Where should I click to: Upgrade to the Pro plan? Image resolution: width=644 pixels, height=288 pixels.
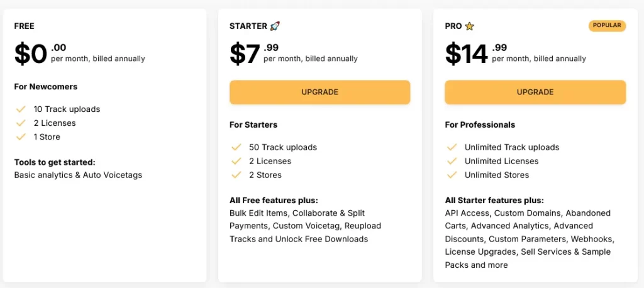[x=535, y=92]
